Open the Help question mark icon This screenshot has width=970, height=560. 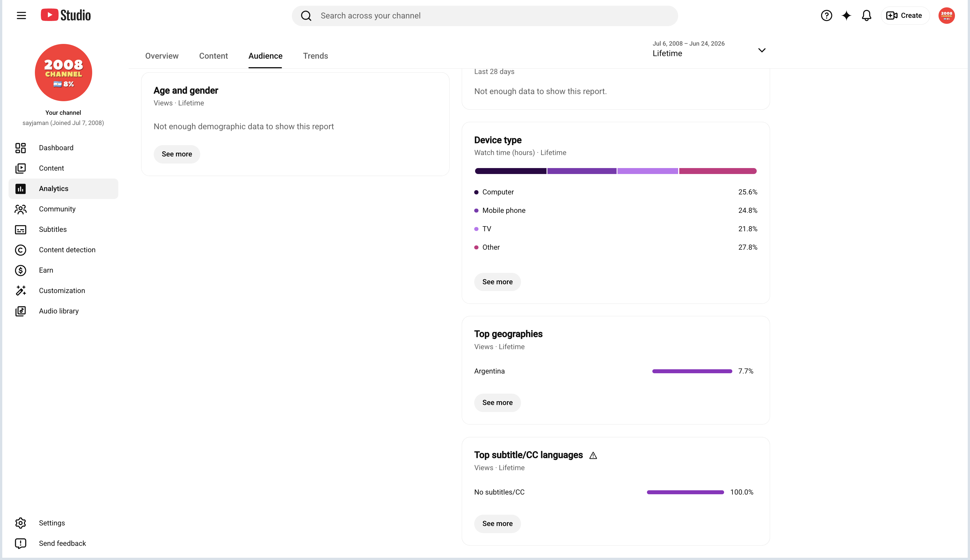point(826,15)
